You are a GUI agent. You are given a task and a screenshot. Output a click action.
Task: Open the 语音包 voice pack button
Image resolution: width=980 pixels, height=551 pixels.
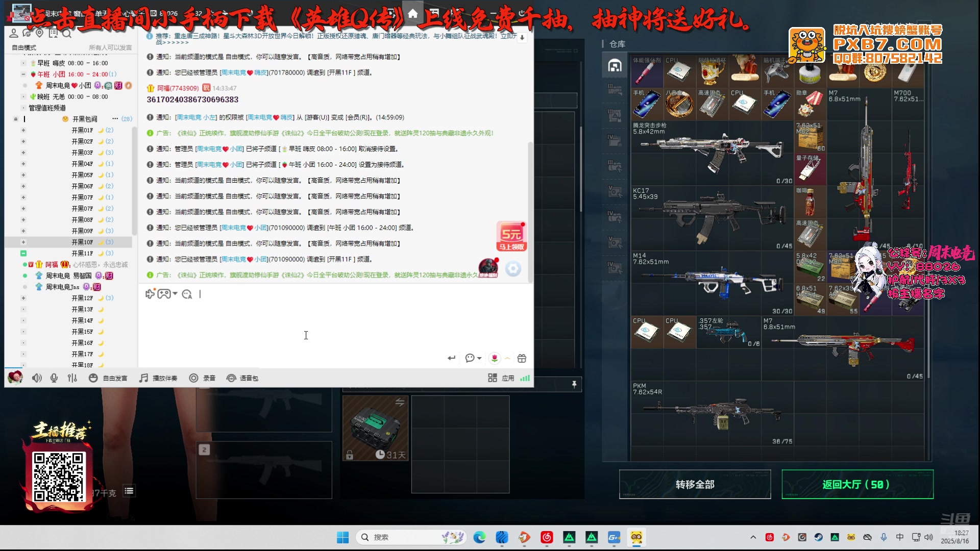[x=242, y=378]
